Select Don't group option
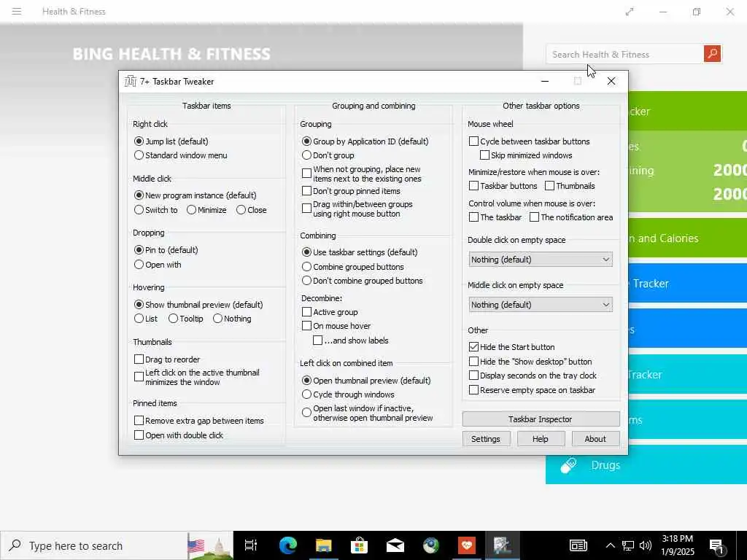 328,155
